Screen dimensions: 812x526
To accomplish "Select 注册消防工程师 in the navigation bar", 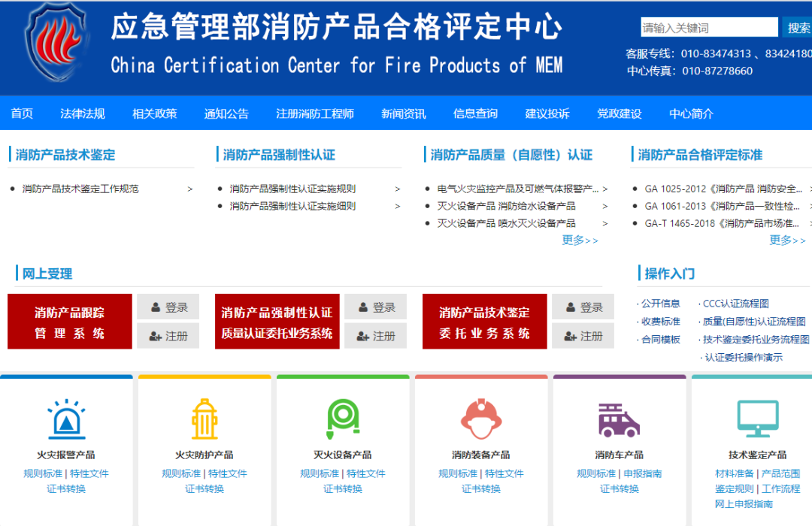I will point(314,113).
